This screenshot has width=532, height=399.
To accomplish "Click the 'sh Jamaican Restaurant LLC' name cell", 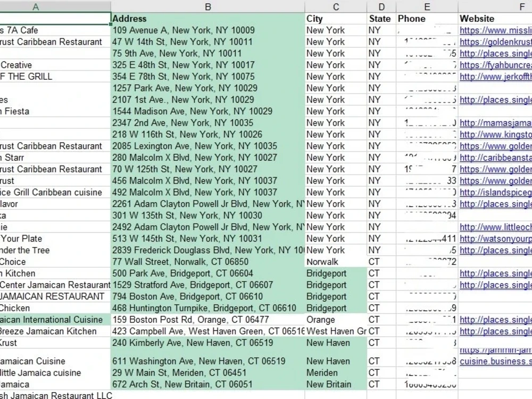I will pyautogui.click(x=55, y=395).
